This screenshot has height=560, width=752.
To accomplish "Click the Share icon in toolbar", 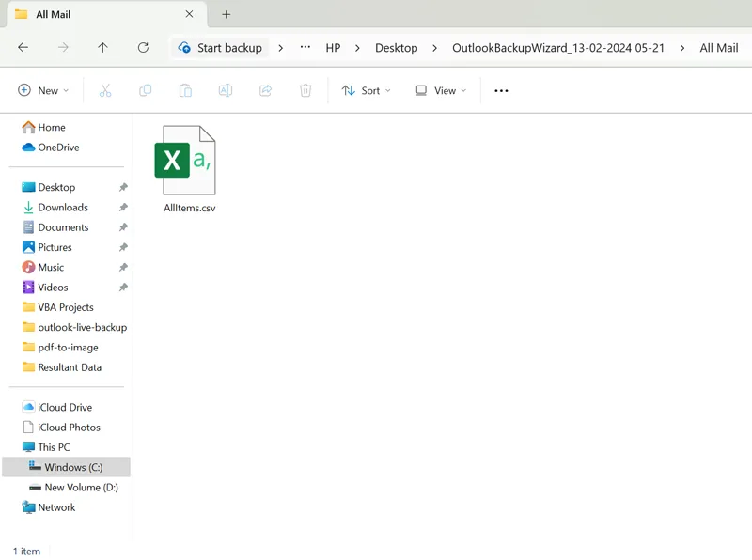I will pos(265,90).
